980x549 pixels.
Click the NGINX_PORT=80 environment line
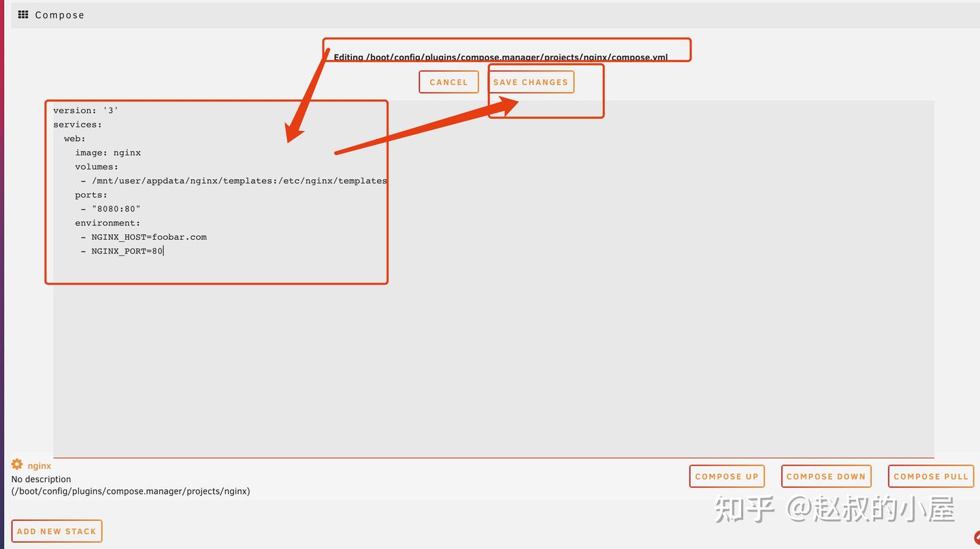coord(127,251)
